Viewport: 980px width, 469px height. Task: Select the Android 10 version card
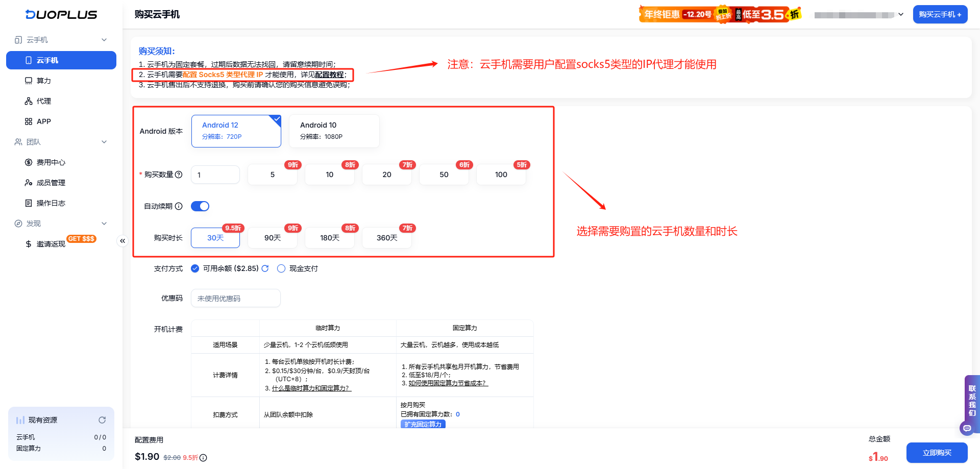(x=334, y=131)
